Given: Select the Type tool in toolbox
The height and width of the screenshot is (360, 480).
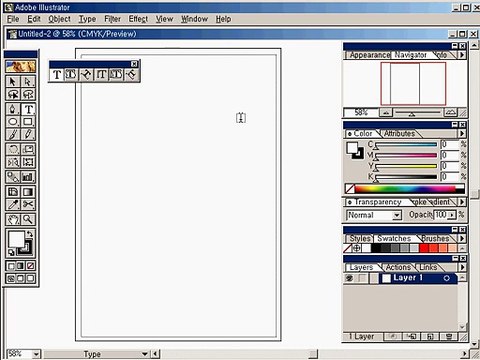Looking at the screenshot, I should 28,109.
